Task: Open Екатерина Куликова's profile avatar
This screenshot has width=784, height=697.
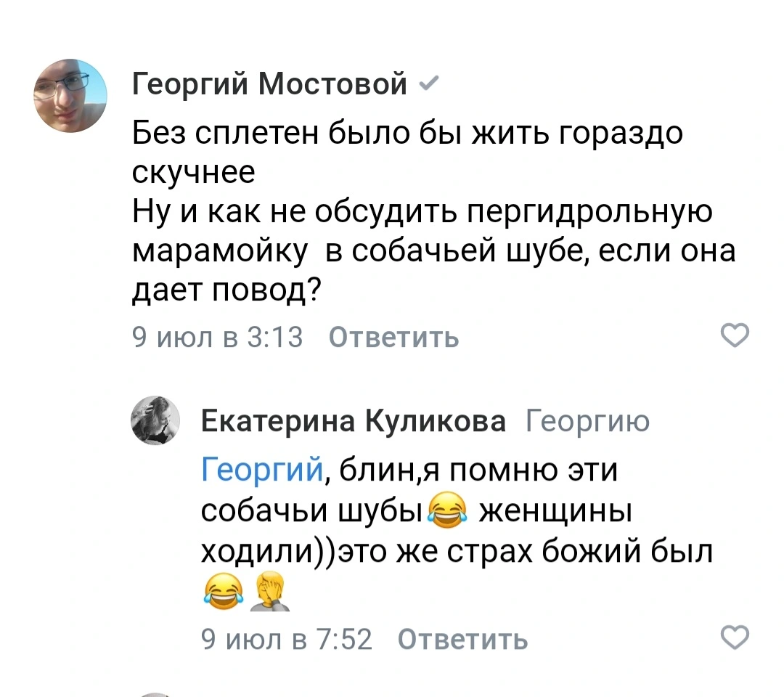Action: (x=155, y=422)
